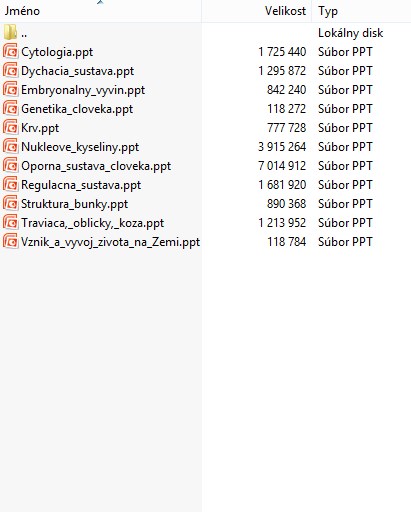Select the Genetika_cloveka.ppt file icon
Image resolution: width=411 pixels, height=512 pixels.
10,109
